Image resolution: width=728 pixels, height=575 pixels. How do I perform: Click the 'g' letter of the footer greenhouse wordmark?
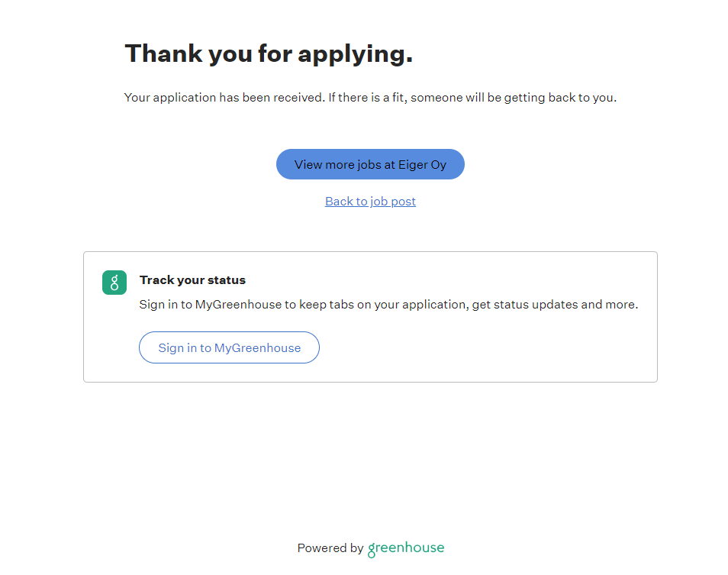(372, 550)
